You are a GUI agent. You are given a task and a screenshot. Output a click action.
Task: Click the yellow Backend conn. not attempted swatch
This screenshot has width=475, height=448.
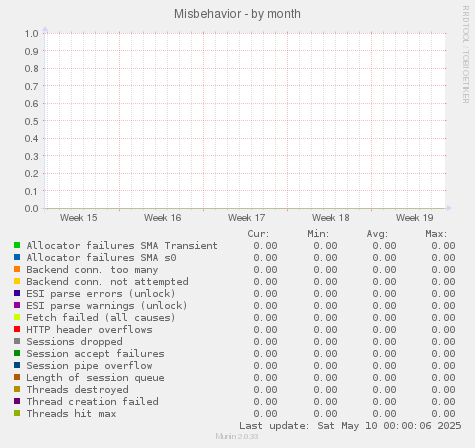tap(17, 281)
